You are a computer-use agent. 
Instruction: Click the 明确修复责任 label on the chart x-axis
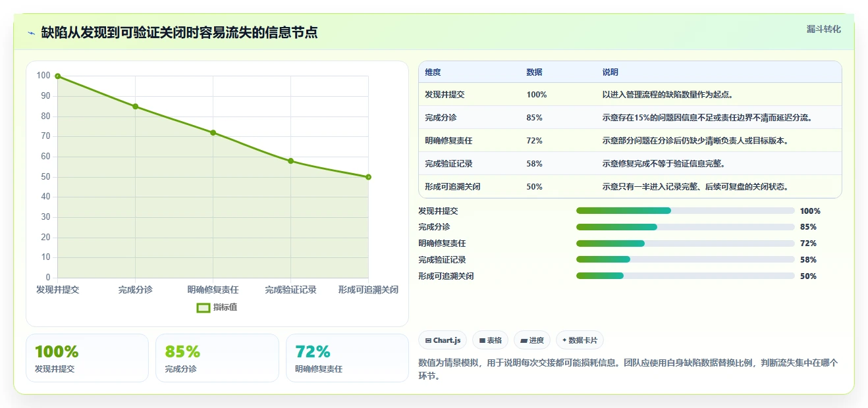pyautogui.click(x=213, y=290)
